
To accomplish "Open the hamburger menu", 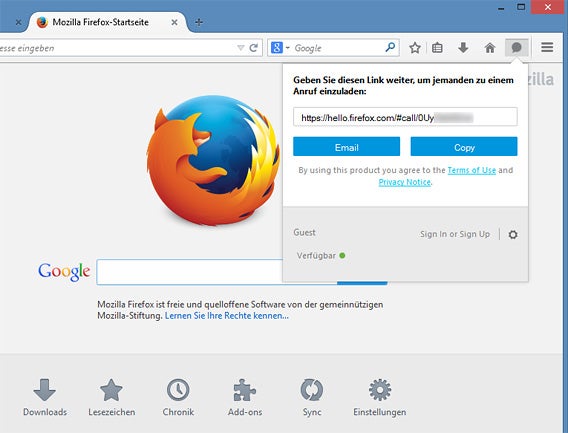I will pyautogui.click(x=547, y=47).
